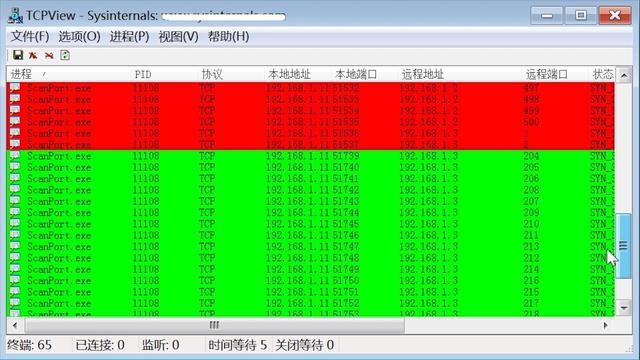The width and height of the screenshot is (640, 360).
Task: Click the horizontal scrollbar thumb
Action: click(214, 325)
